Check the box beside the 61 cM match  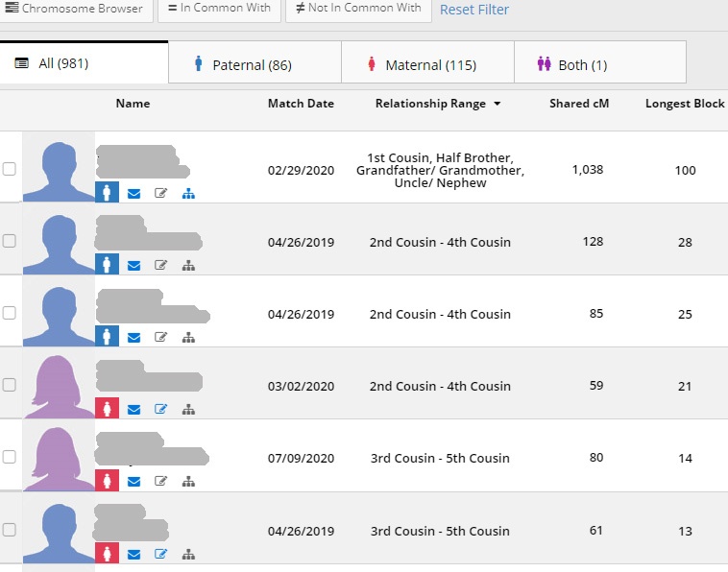coord(10,529)
